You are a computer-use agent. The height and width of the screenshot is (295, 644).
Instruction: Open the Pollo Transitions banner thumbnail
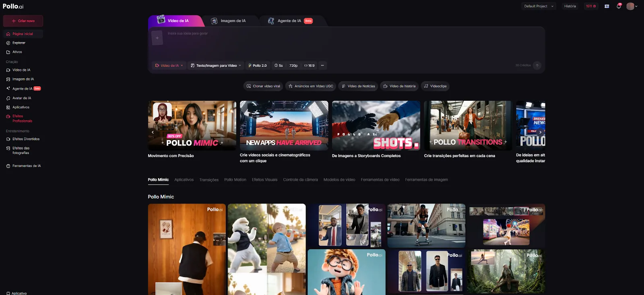468,125
